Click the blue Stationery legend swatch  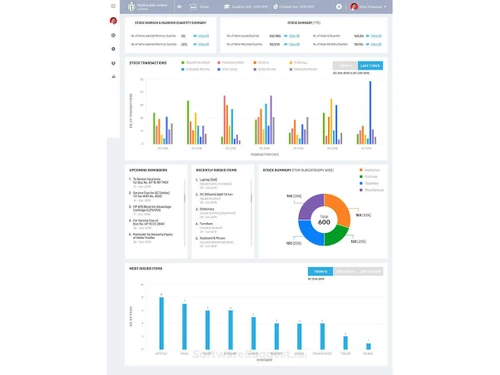point(361,183)
